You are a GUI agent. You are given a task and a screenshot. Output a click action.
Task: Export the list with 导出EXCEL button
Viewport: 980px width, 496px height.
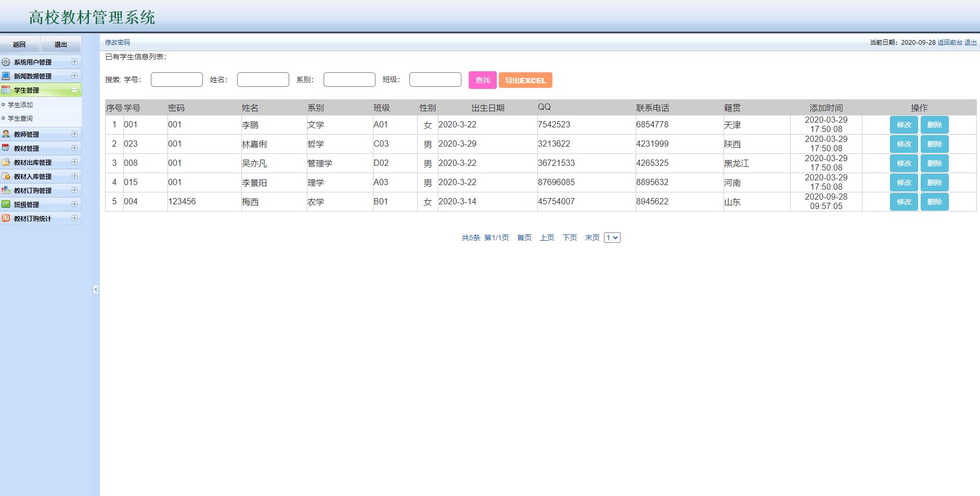click(x=525, y=80)
